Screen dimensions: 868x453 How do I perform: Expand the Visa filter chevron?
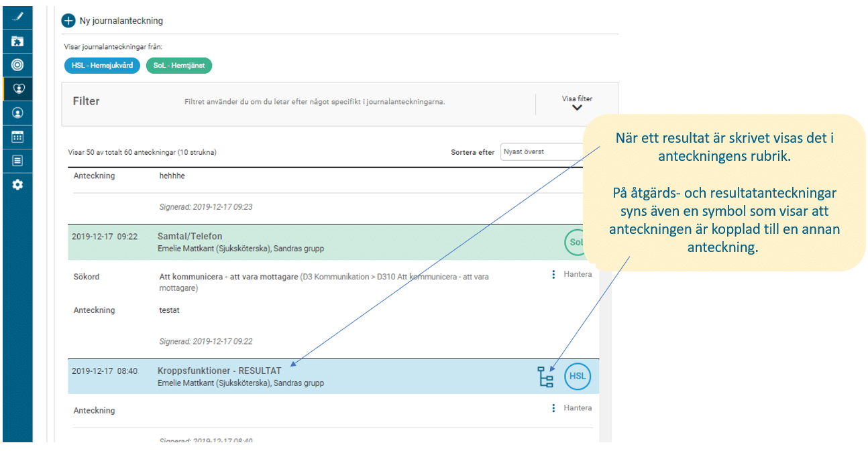[577, 107]
